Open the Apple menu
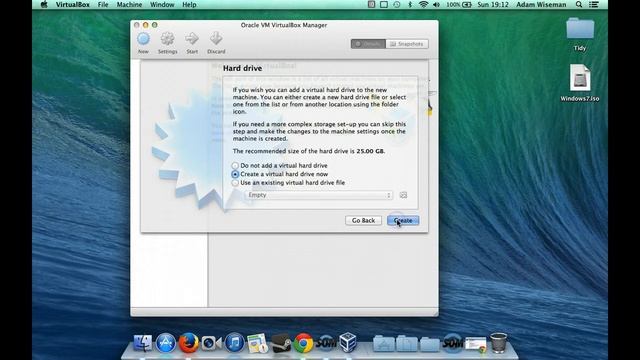This screenshot has height=360, width=640. [44, 4]
